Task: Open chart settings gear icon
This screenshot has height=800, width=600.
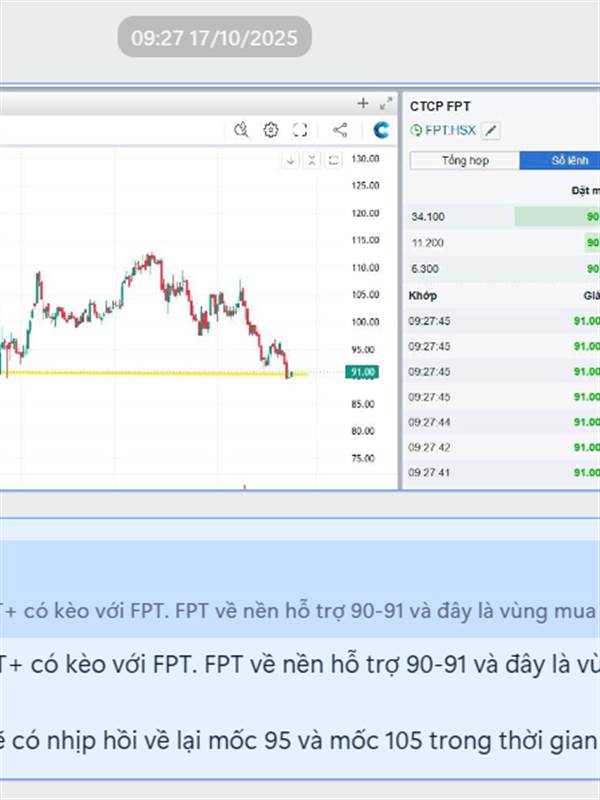Action: click(271, 130)
